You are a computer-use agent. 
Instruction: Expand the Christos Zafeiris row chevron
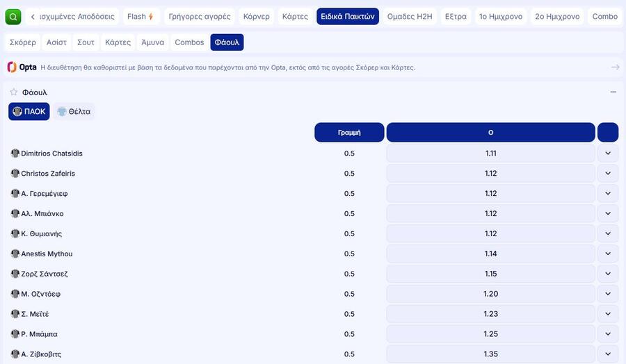pos(607,174)
